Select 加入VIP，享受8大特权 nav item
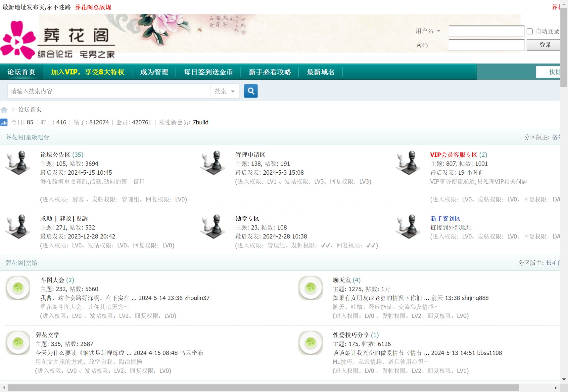 click(x=87, y=72)
